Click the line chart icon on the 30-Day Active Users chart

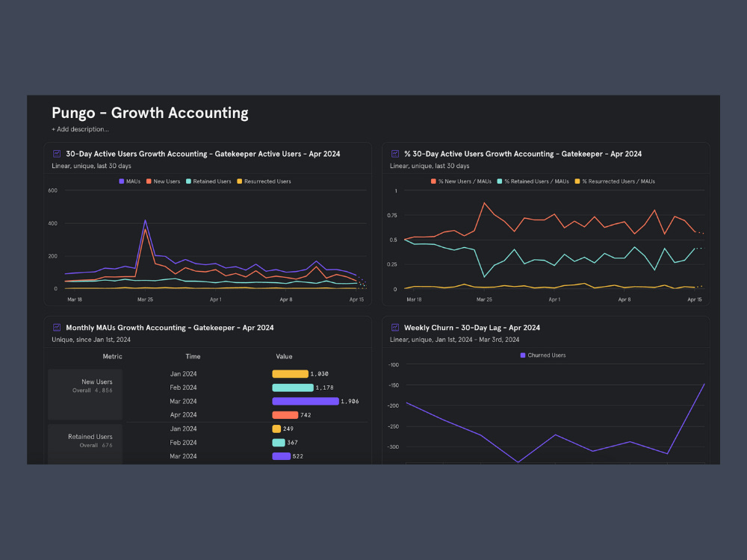(x=55, y=153)
